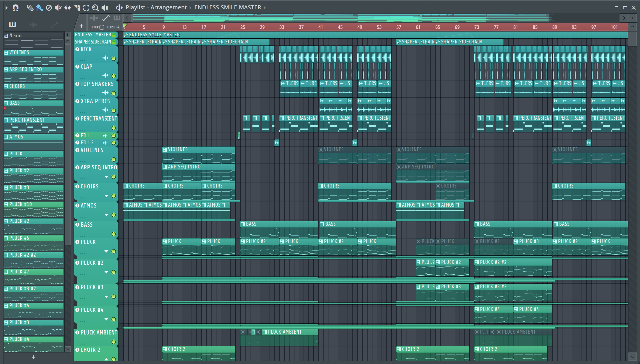The image size is (640, 364).
Task: Click the playlist vertical scrollbar thumb
Action: [x=633, y=39]
